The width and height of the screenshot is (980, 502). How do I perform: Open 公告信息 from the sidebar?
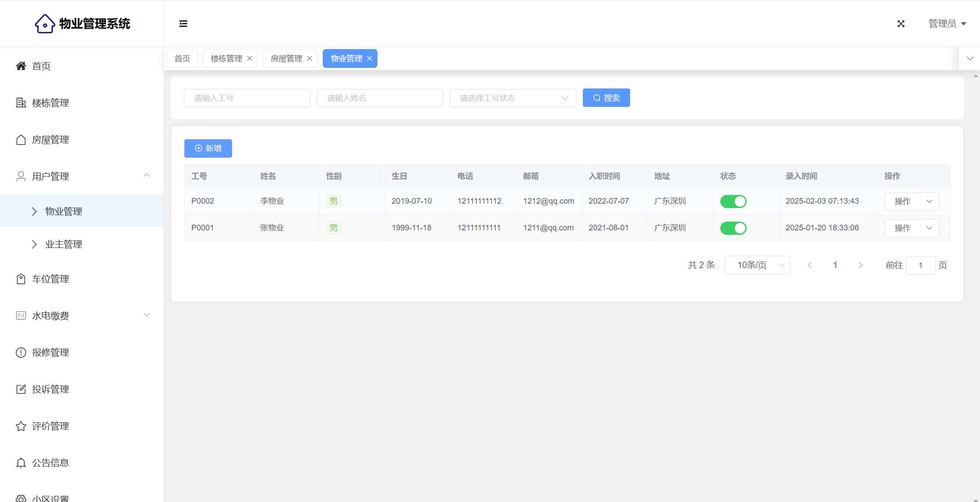[50, 463]
